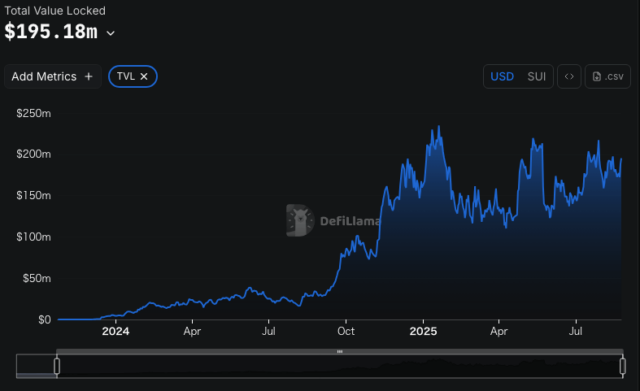Open the embed code icon button
640x391 pixels.
click(x=569, y=76)
